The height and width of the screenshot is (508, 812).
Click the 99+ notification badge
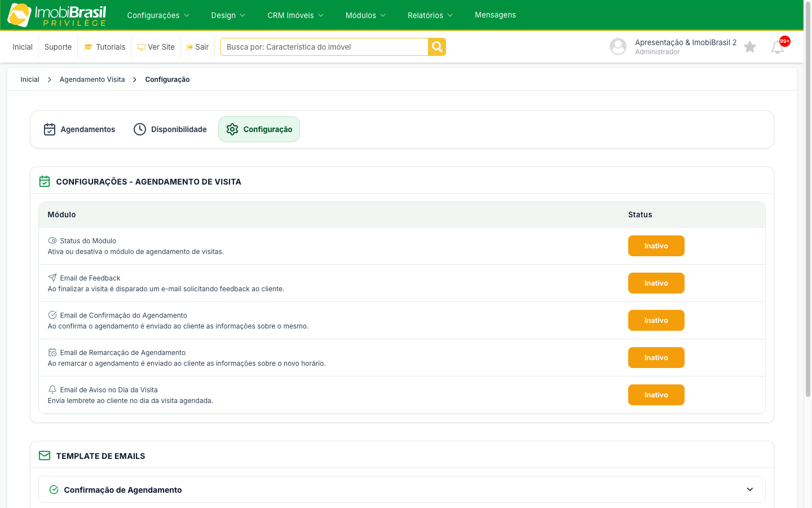click(784, 41)
